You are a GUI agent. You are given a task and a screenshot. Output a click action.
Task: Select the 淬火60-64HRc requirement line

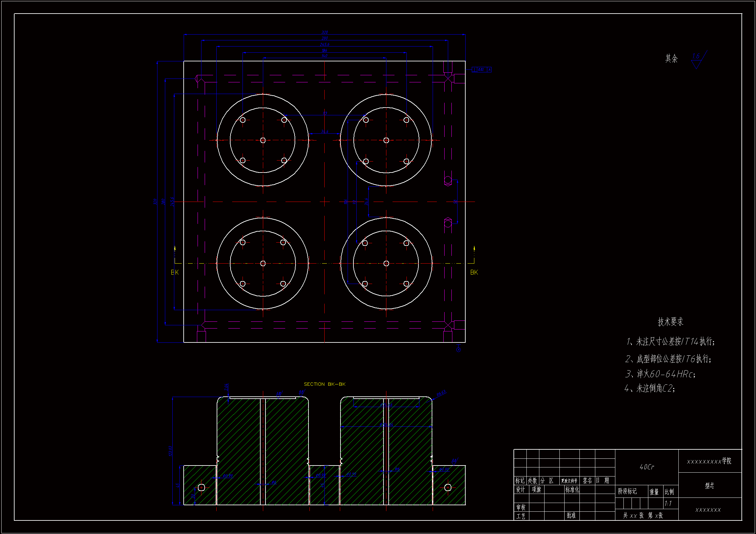[x=660, y=374]
